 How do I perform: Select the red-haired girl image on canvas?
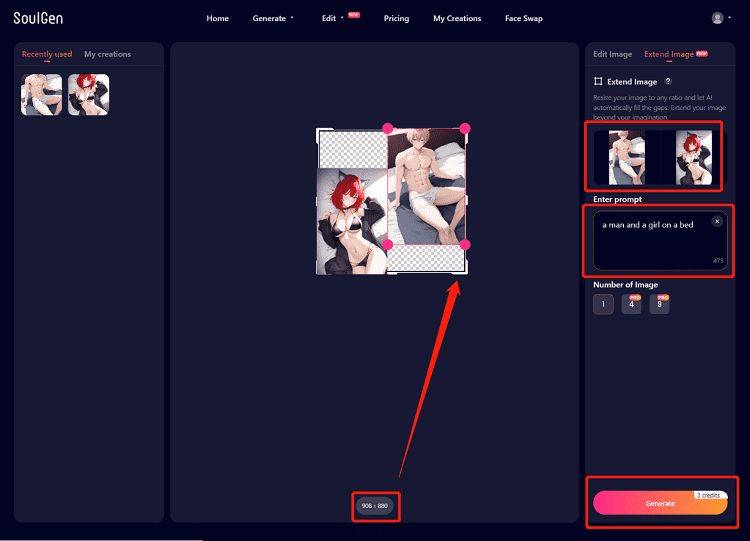click(352, 221)
